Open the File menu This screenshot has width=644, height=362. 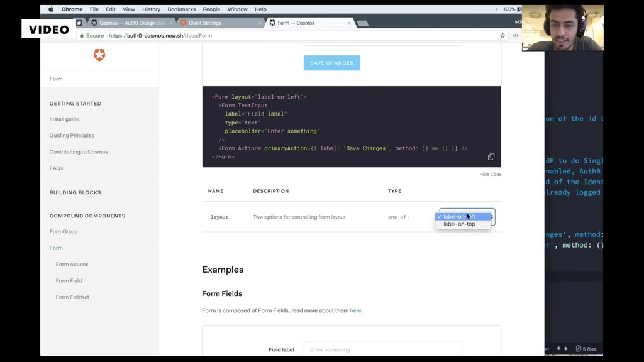(94, 9)
